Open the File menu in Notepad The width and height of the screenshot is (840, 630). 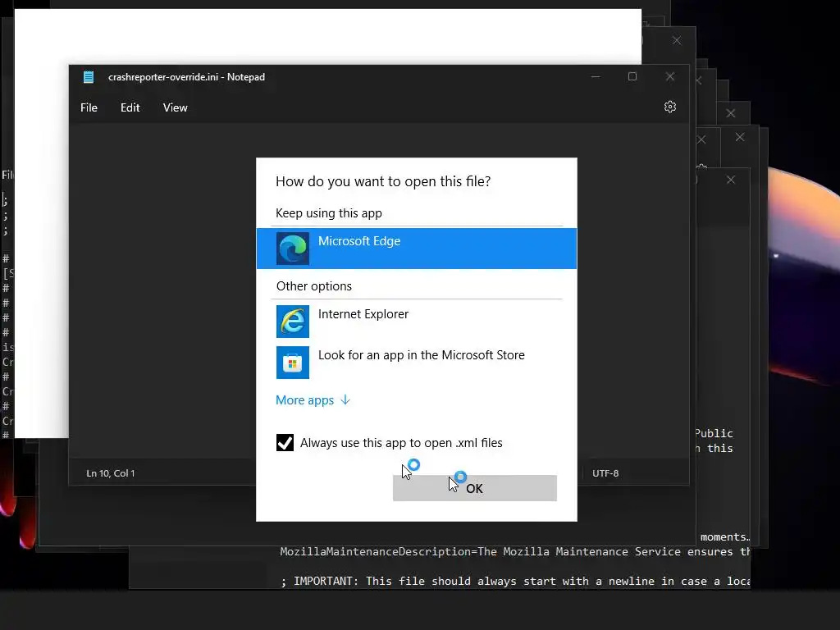tap(89, 107)
